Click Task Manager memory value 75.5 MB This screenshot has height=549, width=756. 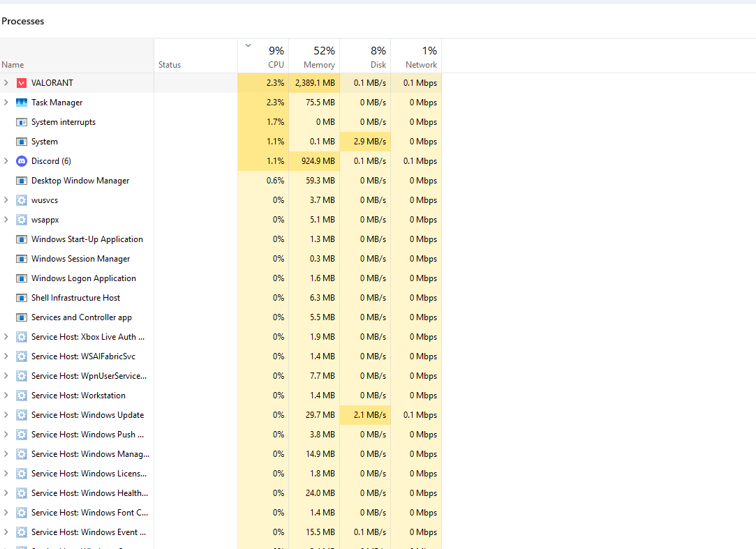(x=320, y=103)
